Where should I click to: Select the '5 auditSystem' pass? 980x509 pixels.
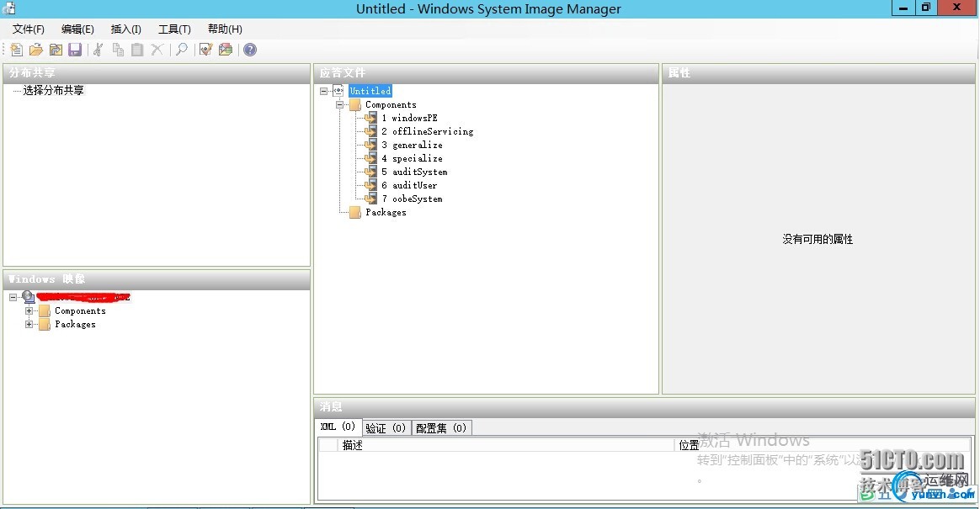tap(414, 172)
